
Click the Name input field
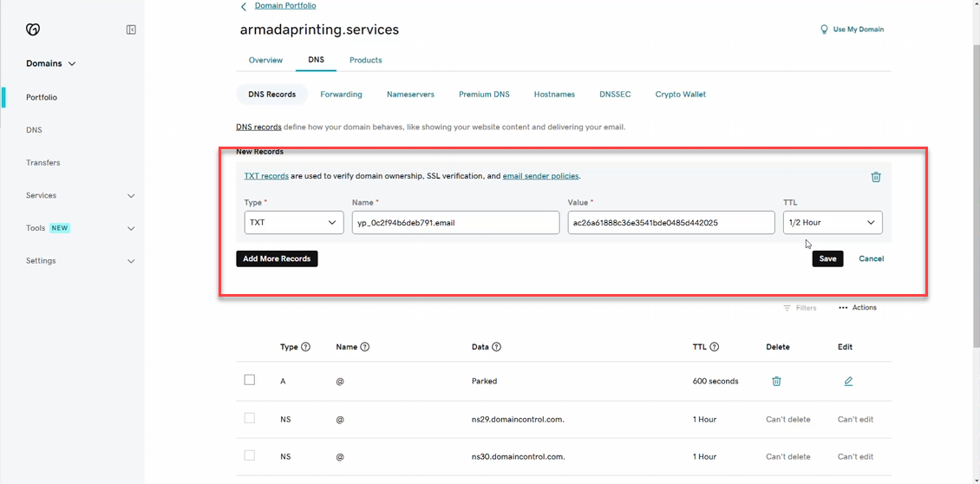click(x=455, y=223)
